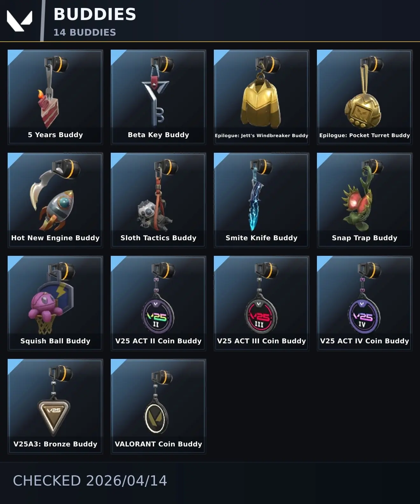Click the CHECKED 2026/04/14 date text
The height and width of the screenshot is (504, 420).
click(90, 480)
